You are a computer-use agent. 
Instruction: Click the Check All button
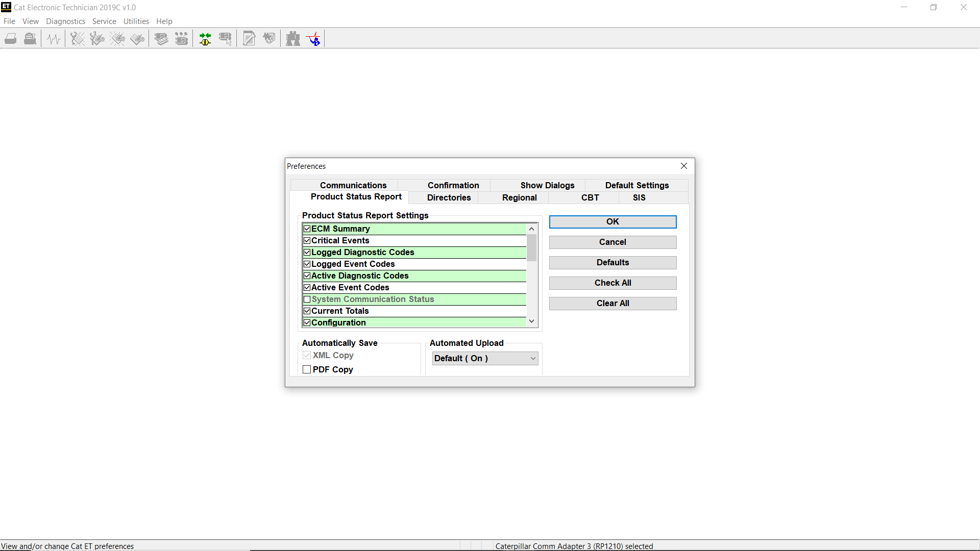pos(612,283)
